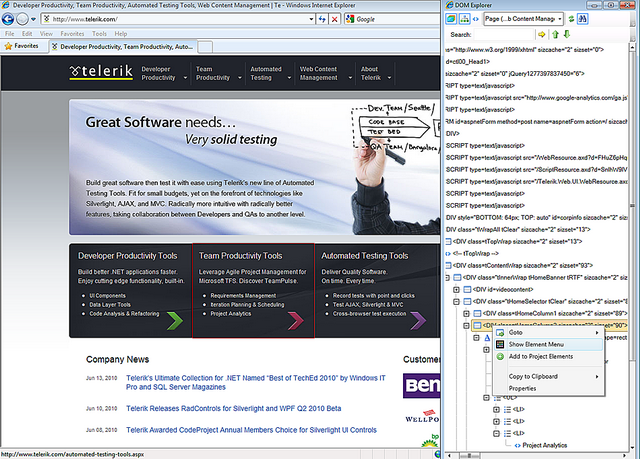Click the Refresh icon beside the address bar

322,19
